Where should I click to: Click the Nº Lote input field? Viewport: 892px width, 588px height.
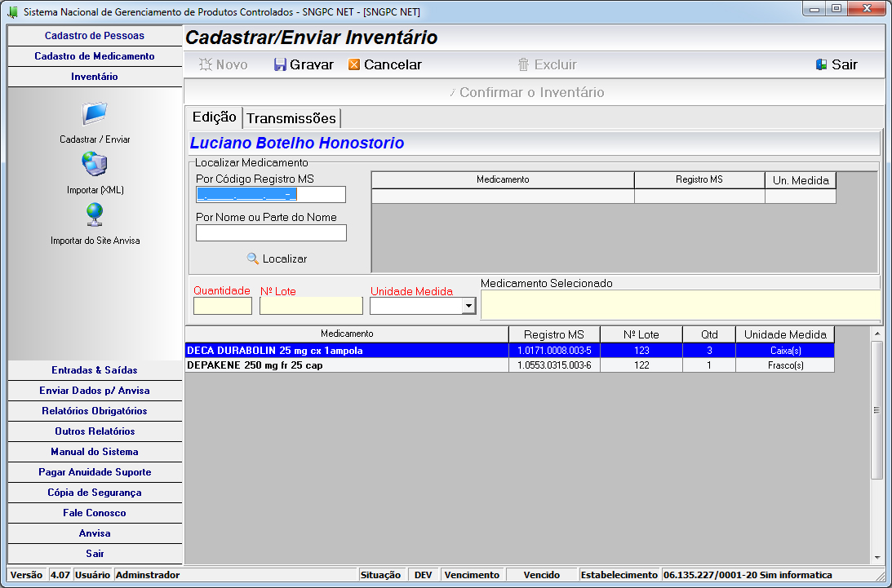click(311, 306)
